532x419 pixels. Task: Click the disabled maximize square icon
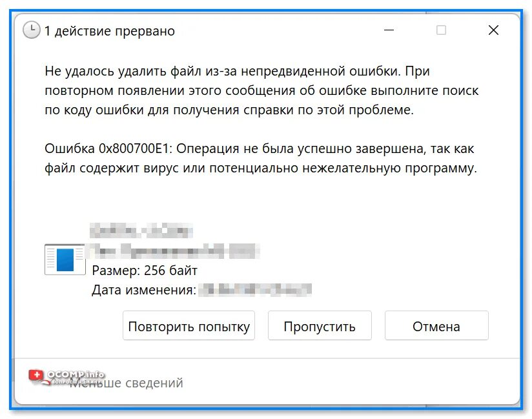click(x=441, y=30)
